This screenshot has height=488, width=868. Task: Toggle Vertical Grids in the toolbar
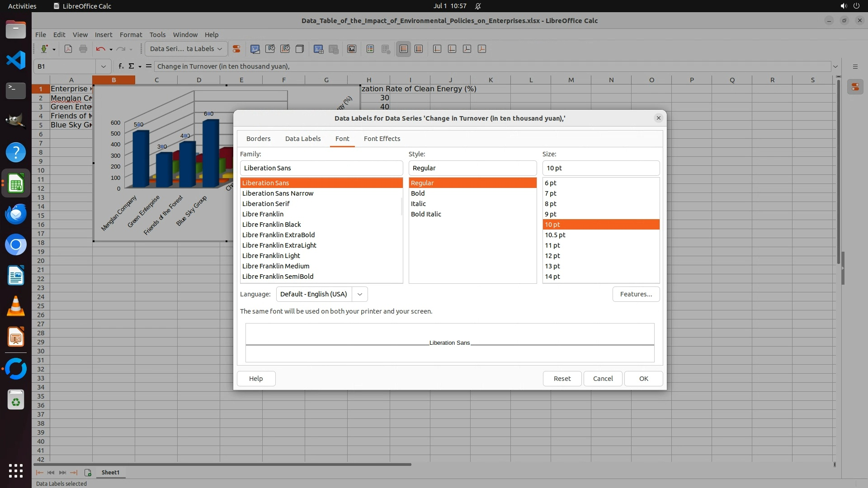tap(419, 49)
